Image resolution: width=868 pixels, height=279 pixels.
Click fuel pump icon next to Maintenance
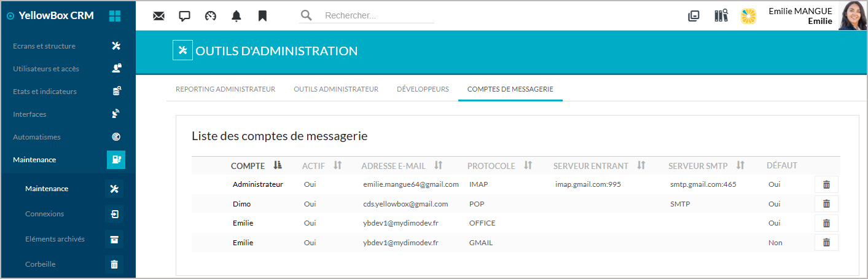click(116, 160)
